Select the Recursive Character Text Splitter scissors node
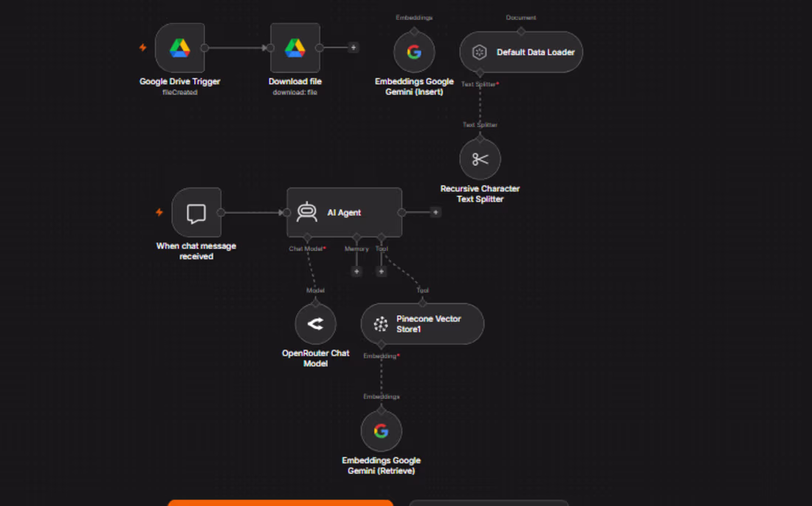Image resolution: width=812 pixels, height=506 pixels. (480, 159)
